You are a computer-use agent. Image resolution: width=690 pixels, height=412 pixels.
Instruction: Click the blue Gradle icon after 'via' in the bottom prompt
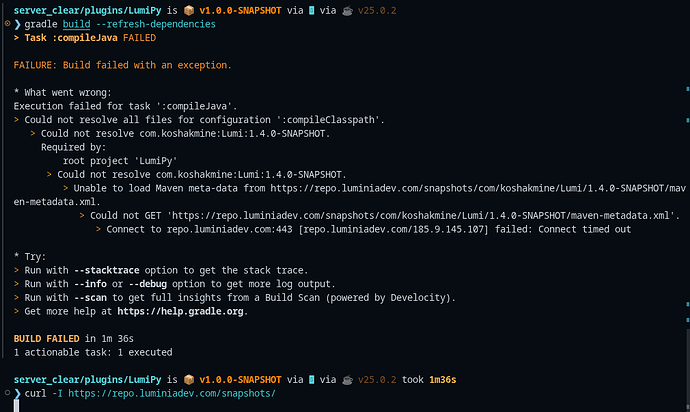312,379
